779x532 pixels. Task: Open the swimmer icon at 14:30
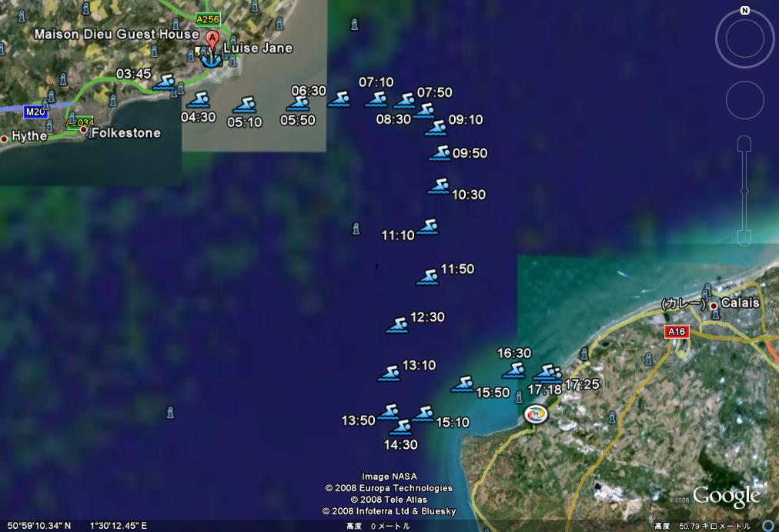(400, 427)
